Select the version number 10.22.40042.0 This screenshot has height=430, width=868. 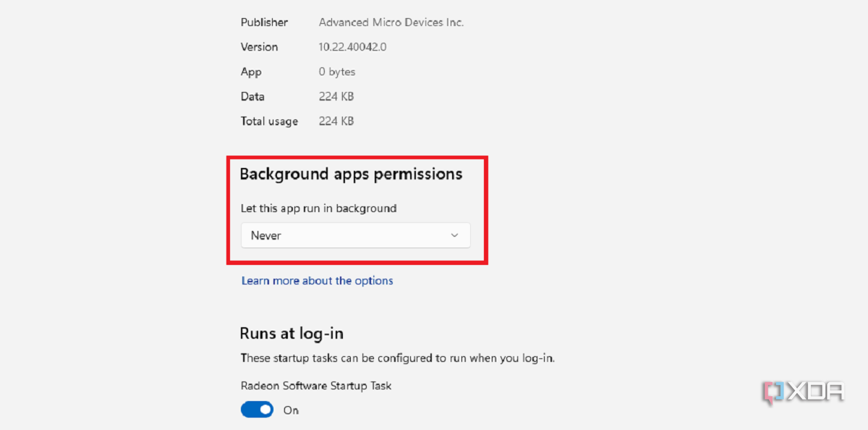[353, 46]
